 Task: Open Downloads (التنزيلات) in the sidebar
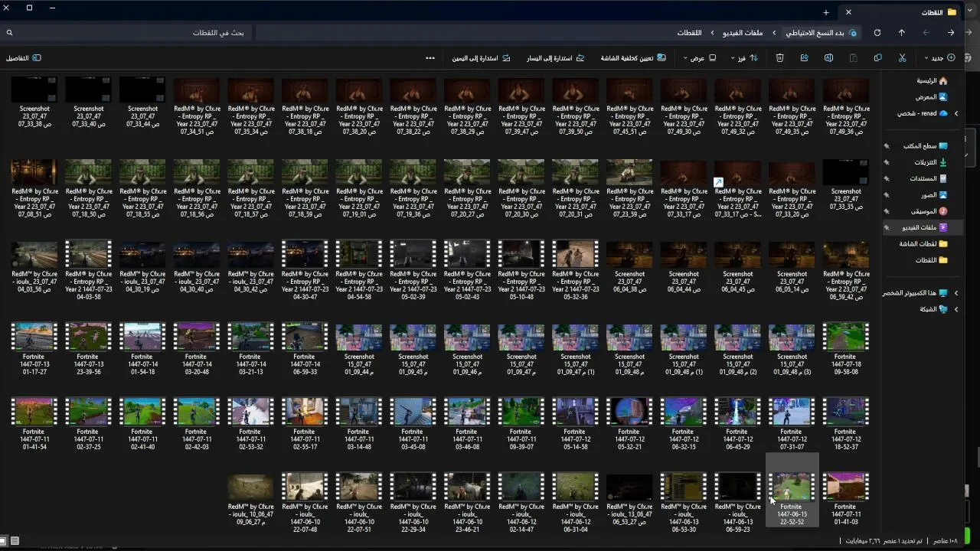[x=930, y=162]
